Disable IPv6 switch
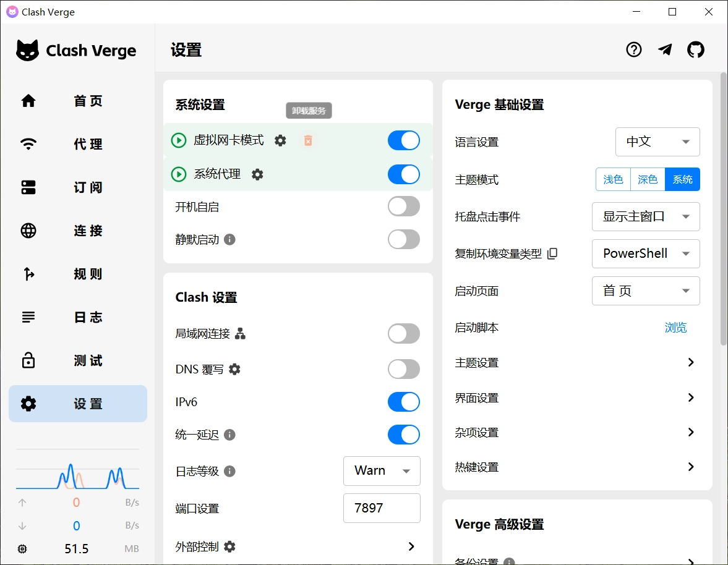Image resolution: width=728 pixels, height=565 pixels. [403, 402]
